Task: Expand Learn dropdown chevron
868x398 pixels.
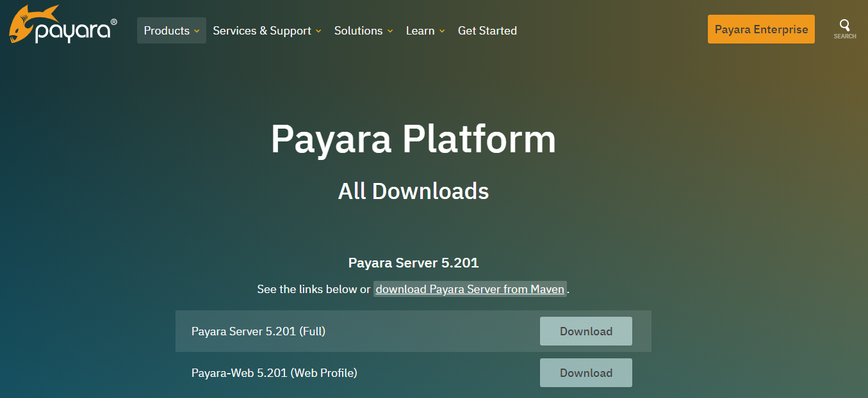Action: pyautogui.click(x=442, y=31)
